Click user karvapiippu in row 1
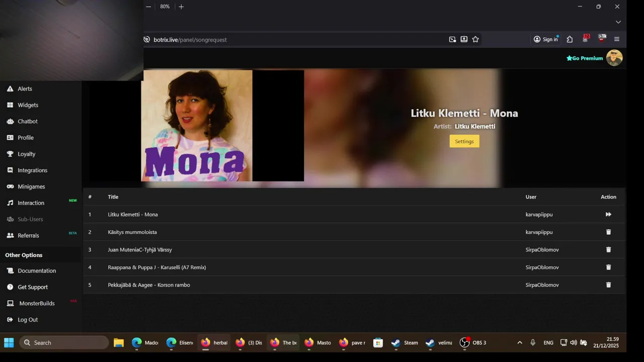Screen dimensions: 644x362 click(x=539, y=214)
